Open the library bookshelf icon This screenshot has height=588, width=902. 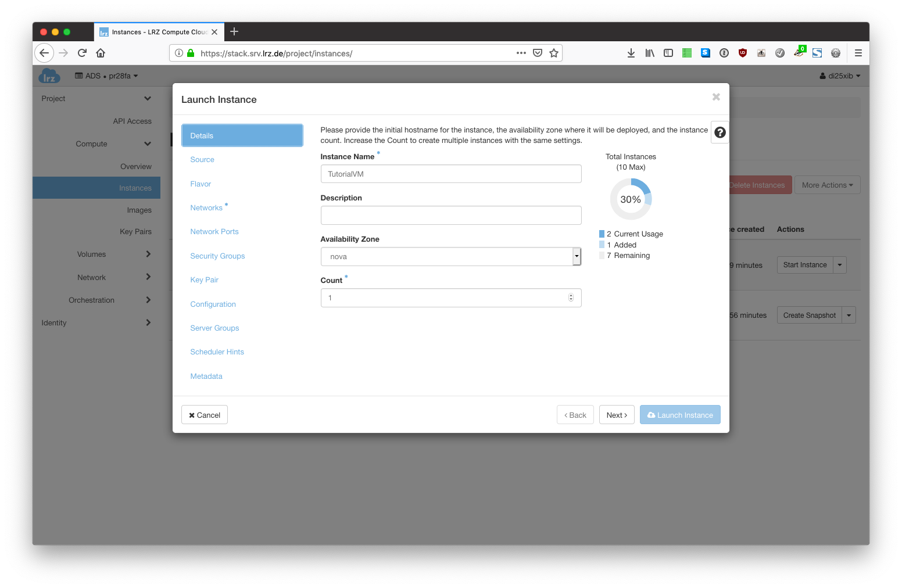[650, 53]
